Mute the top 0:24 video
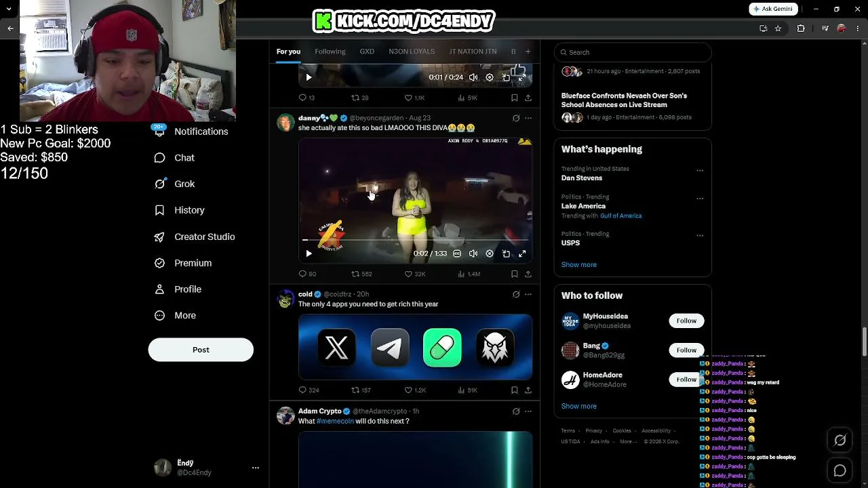Image resolution: width=868 pixels, height=488 pixels. coord(473,77)
